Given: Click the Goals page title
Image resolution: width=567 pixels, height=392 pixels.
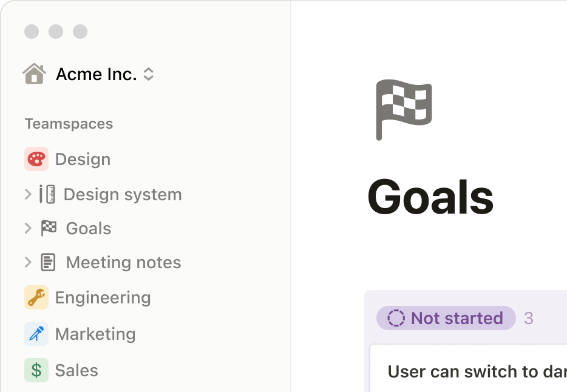Looking at the screenshot, I should pos(430,198).
